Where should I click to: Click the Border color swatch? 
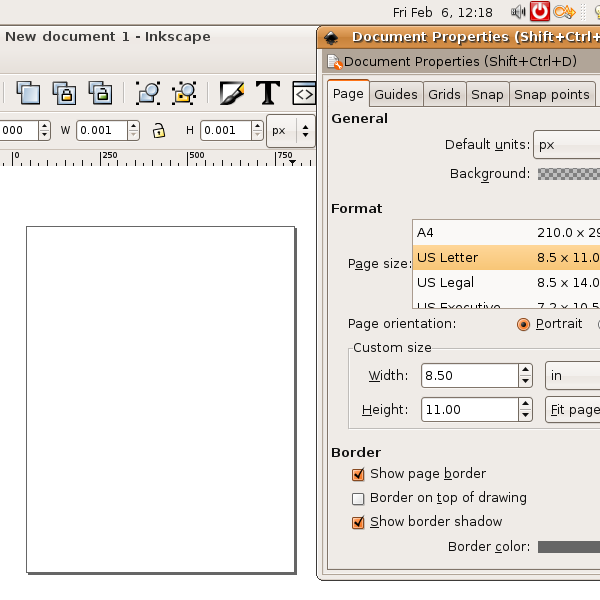point(568,547)
